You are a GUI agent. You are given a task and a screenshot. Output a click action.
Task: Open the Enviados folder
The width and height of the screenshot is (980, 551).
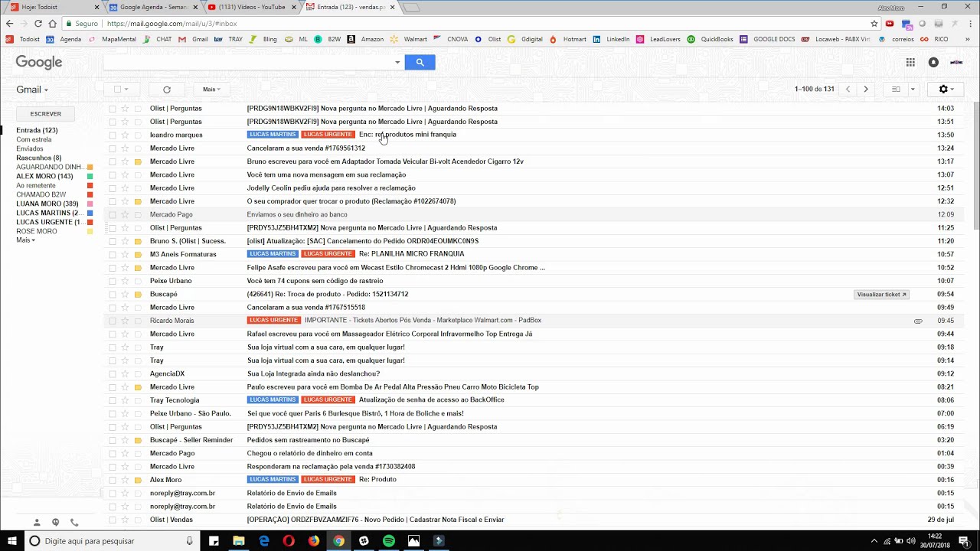tap(30, 148)
